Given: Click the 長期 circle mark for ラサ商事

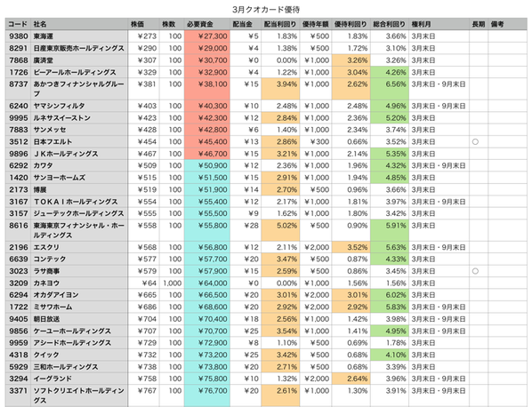Looking at the screenshot, I should (475, 271).
